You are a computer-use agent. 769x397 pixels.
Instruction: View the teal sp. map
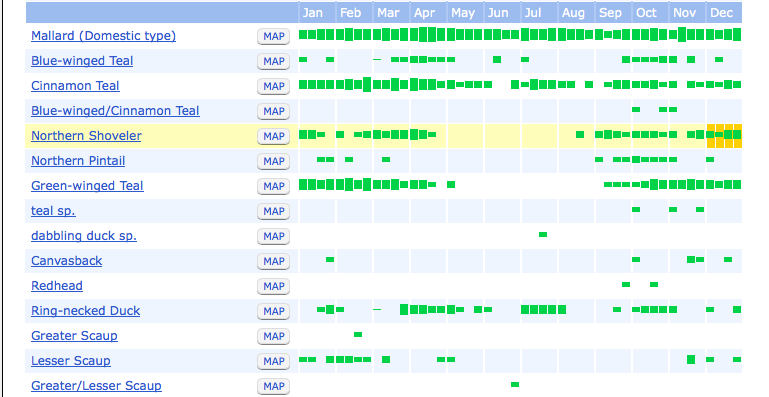click(274, 212)
